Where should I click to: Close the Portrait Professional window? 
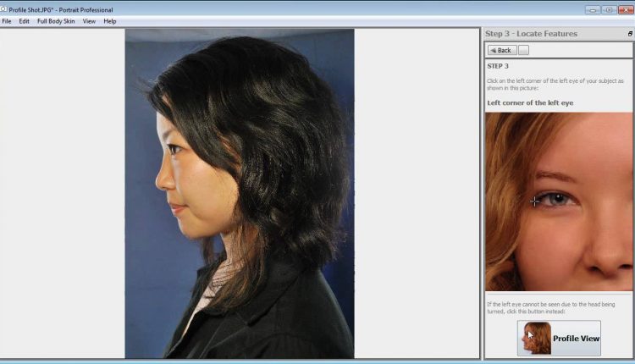point(626,9)
